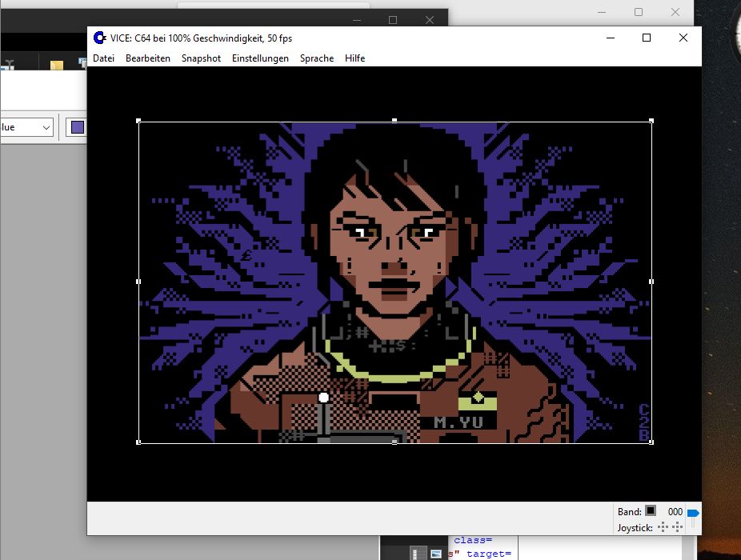Open the Hilfe menu
This screenshot has width=741, height=560.
(354, 58)
